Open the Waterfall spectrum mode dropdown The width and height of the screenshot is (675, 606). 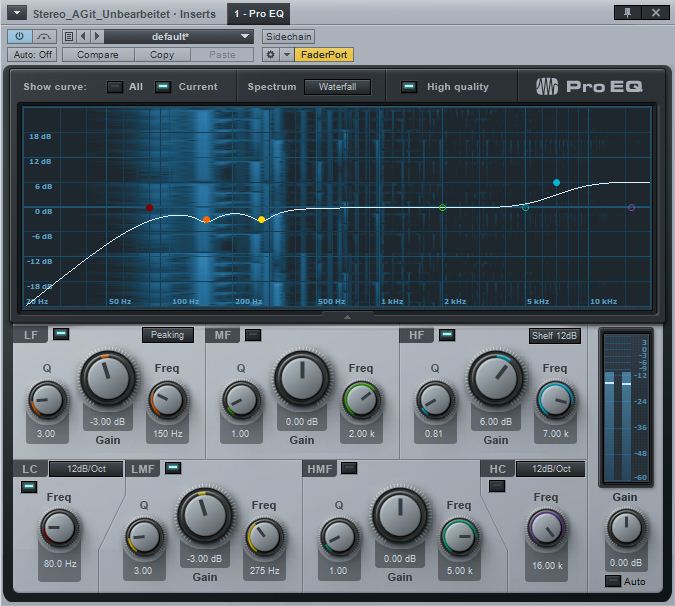338,87
